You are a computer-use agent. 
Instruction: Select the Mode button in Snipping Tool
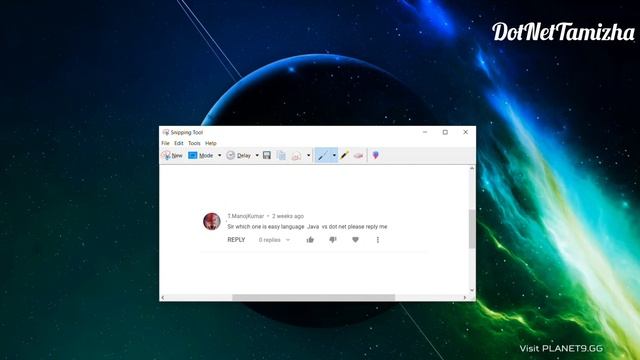(x=201, y=156)
